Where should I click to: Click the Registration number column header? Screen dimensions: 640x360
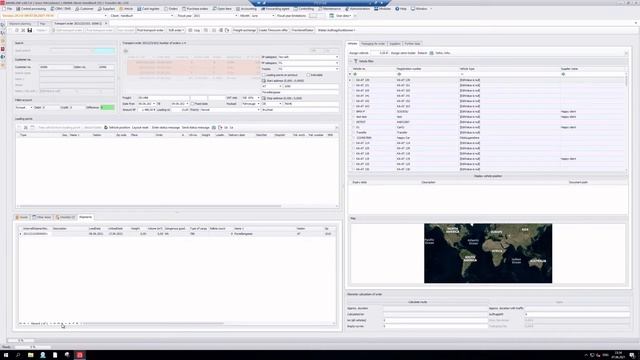tap(427, 69)
